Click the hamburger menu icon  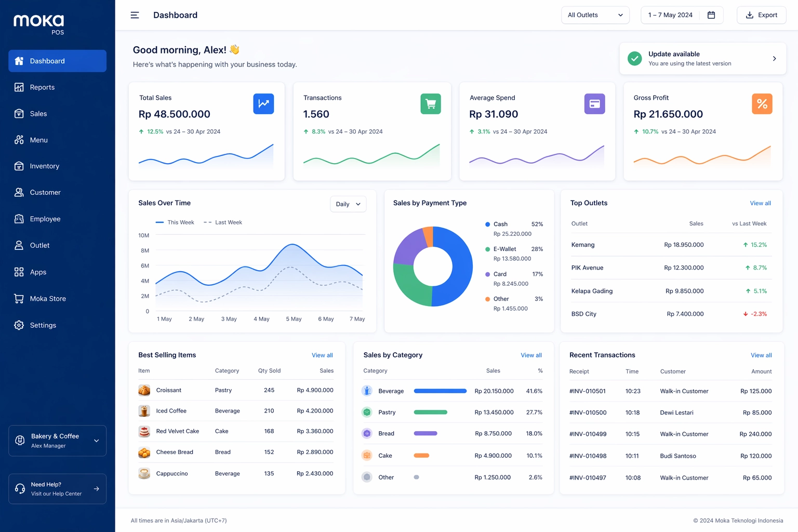[x=135, y=15]
